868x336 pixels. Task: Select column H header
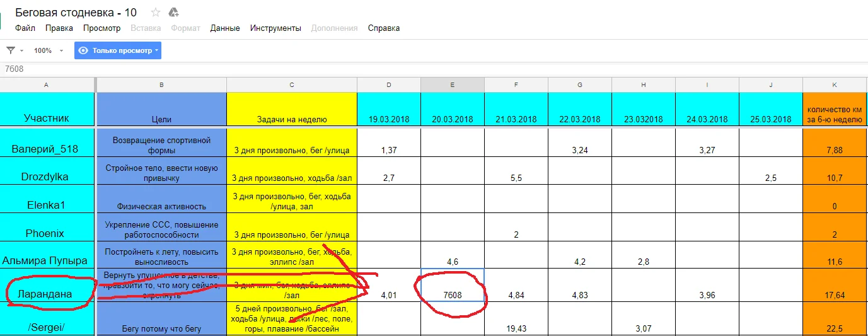[644, 84]
